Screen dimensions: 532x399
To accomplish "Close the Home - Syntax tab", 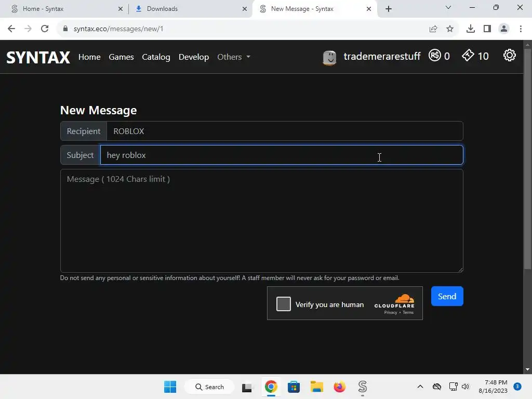I will tap(121, 9).
